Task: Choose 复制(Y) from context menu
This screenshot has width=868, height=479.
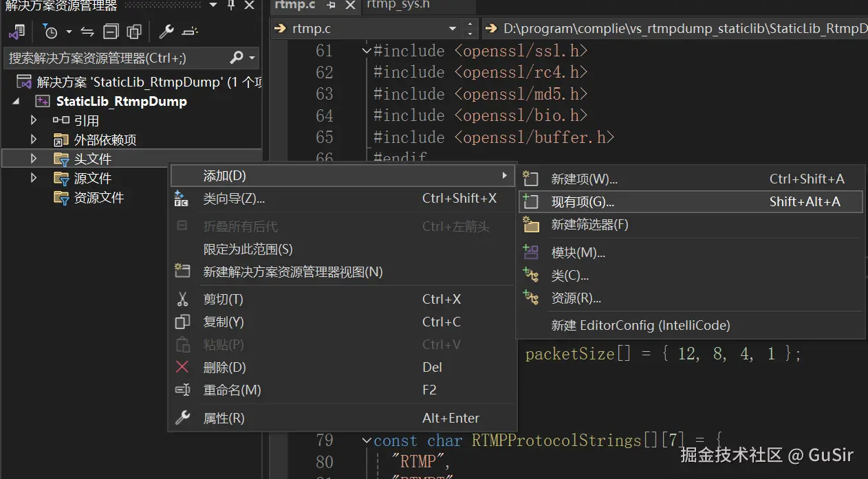Action: (x=343, y=322)
